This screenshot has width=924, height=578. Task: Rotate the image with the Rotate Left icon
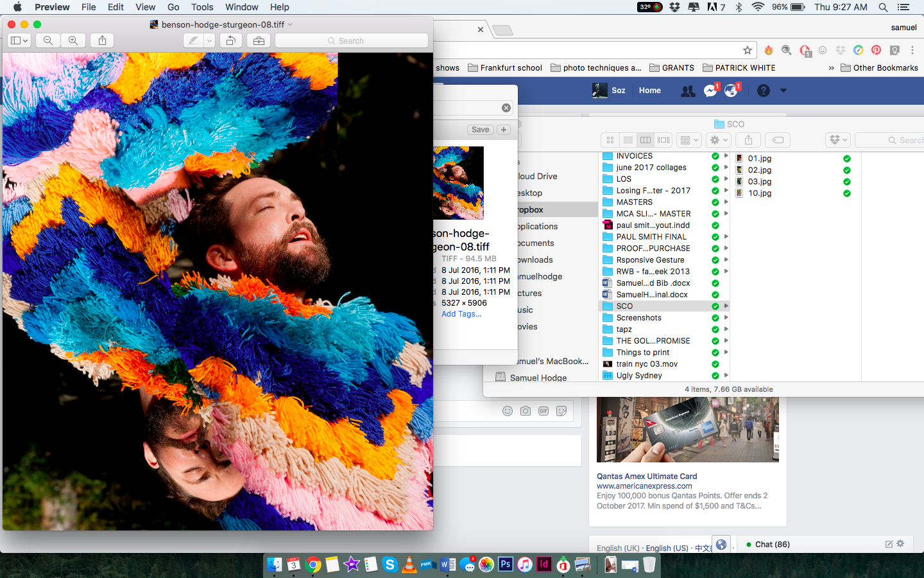[x=231, y=40]
